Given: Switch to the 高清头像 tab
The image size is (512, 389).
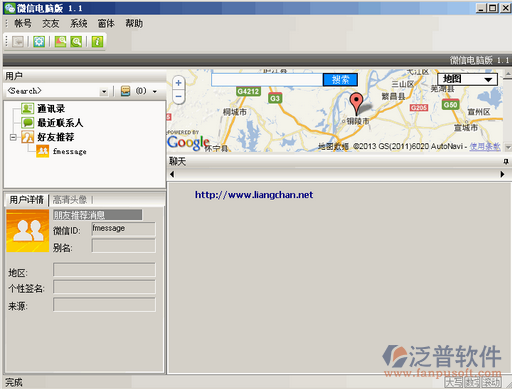Looking at the screenshot, I should pos(70,200).
